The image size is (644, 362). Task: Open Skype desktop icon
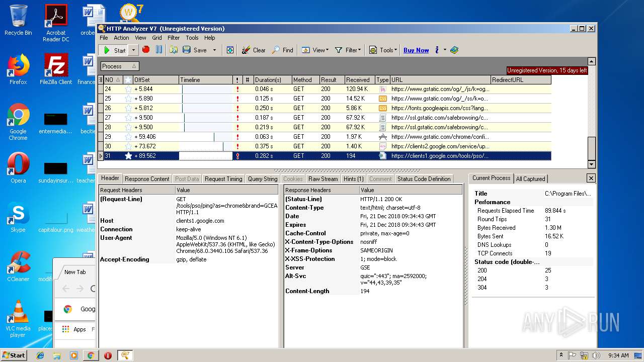click(x=18, y=217)
